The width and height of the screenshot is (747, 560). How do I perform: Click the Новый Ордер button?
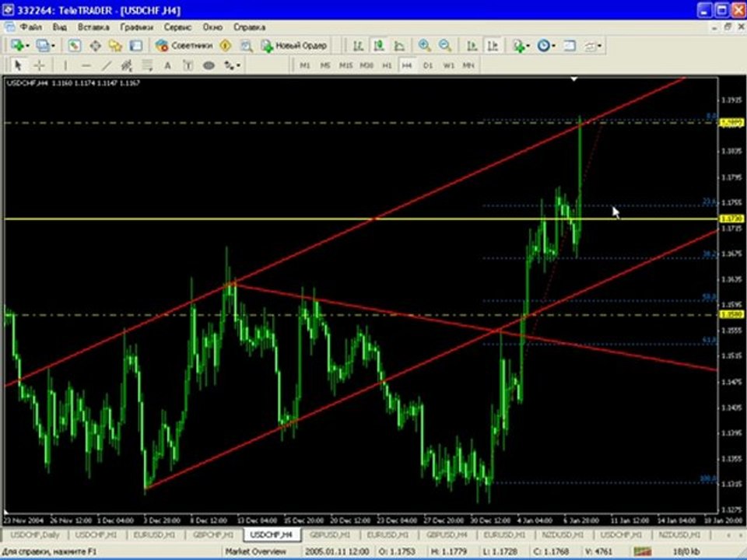click(294, 46)
